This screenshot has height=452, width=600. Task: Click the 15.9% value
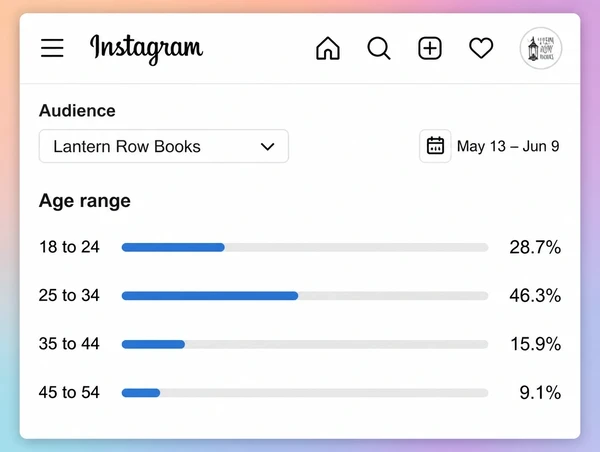click(x=536, y=344)
